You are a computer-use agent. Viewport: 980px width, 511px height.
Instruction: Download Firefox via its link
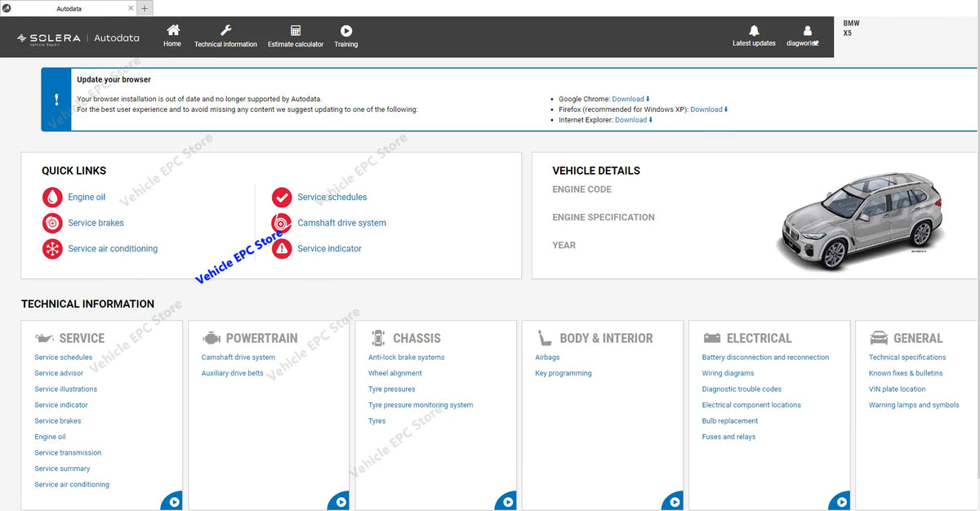710,109
